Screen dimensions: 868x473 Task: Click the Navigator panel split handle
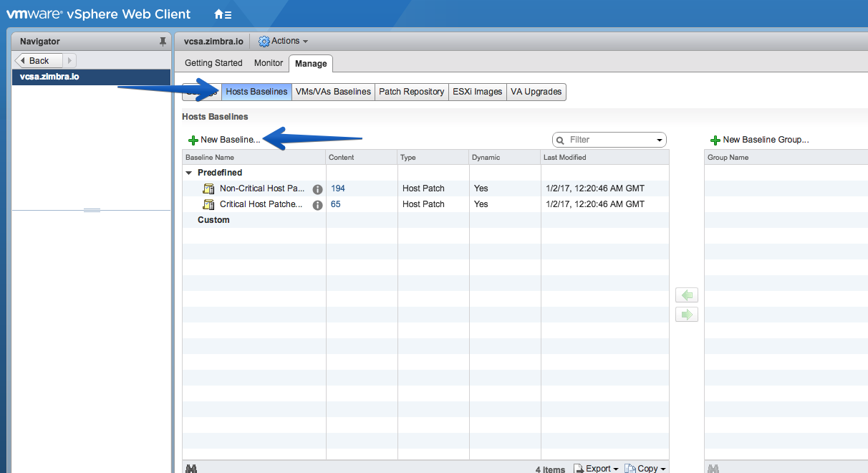coord(92,210)
